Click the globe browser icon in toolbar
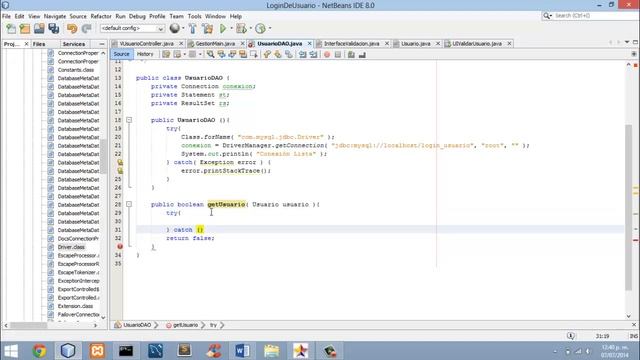The height and width of the screenshot is (360, 640). tap(175, 28)
